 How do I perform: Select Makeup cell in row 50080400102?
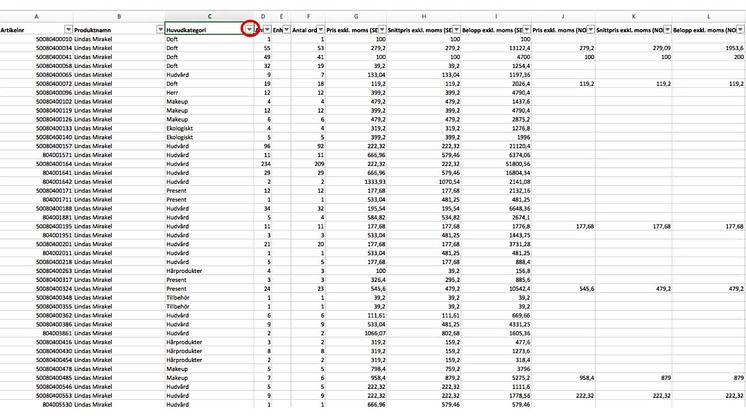[x=209, y=101]
